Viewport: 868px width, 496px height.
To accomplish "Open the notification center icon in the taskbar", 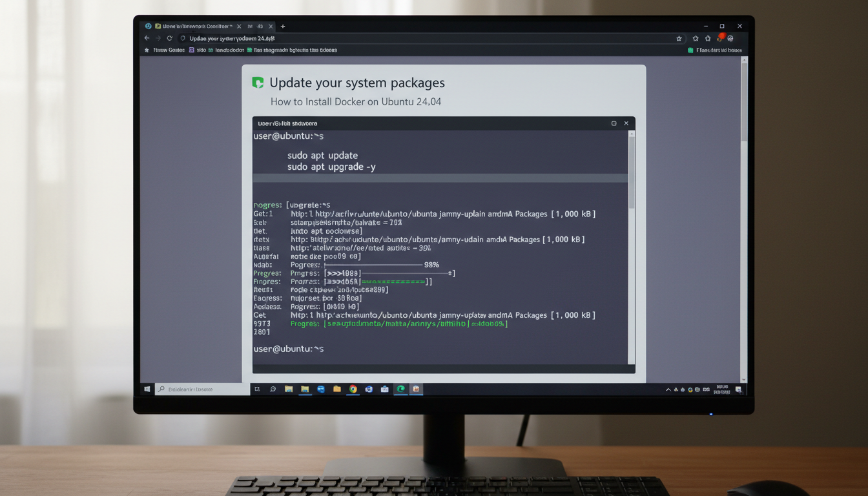I will point(740,389).
